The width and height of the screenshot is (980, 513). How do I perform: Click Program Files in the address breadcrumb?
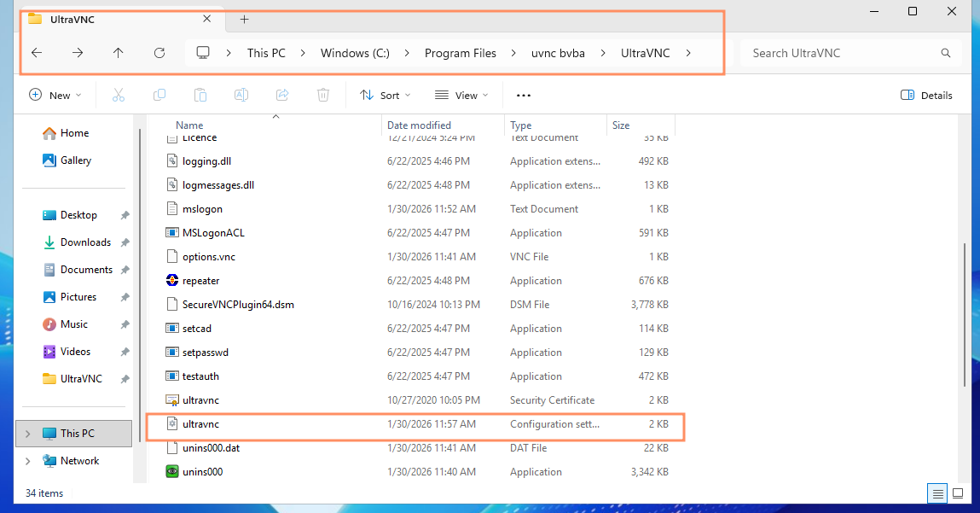(460, 53)
